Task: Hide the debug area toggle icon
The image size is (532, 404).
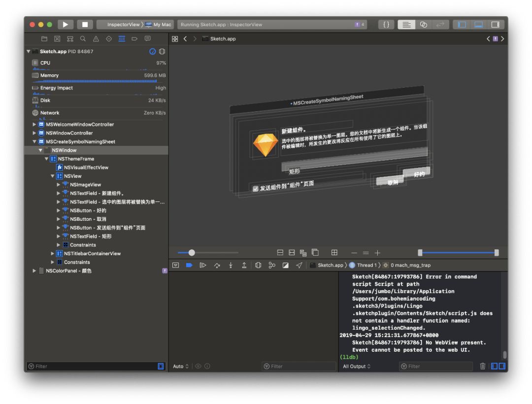Action: [175, 265]
